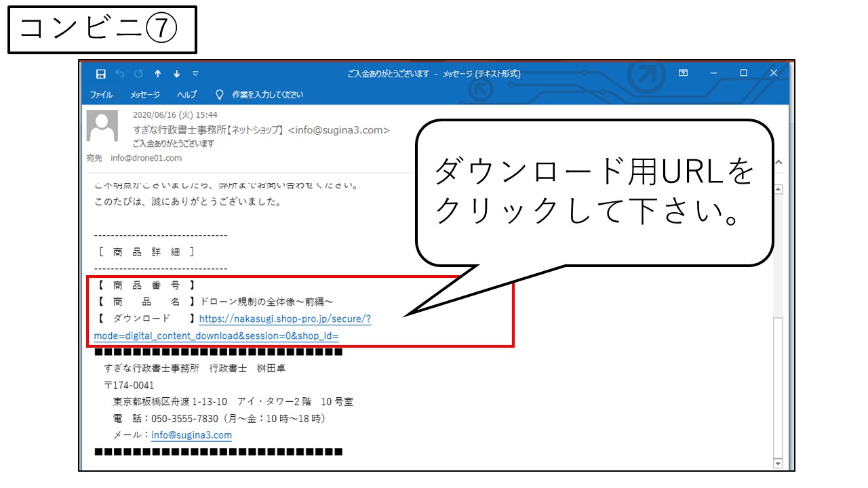Open the nakasugi.shop-pro.jp download URL link
Screen dimensions: 868x488
[x=285, y=319]
